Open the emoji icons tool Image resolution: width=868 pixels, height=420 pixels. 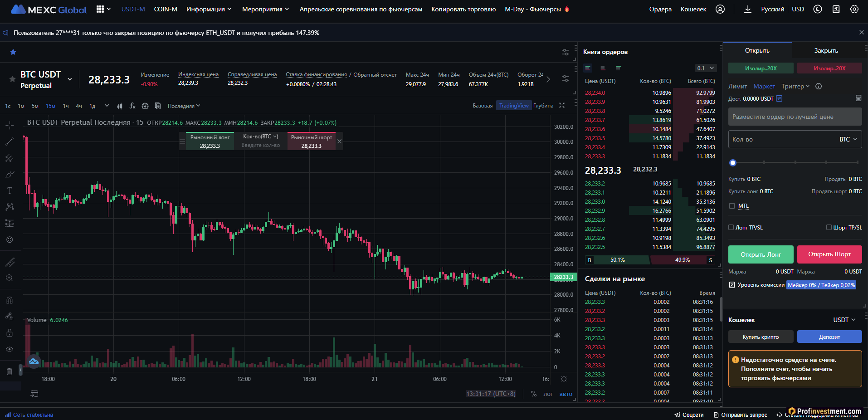pos(10,239)
